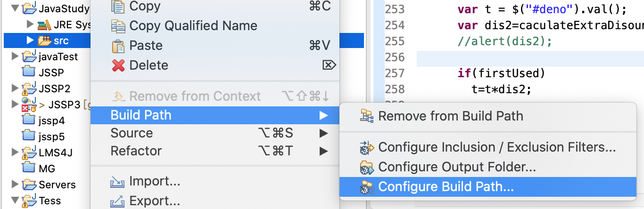Expand the Servers project node
The image size is (644, 209).
tap(15, 184)
